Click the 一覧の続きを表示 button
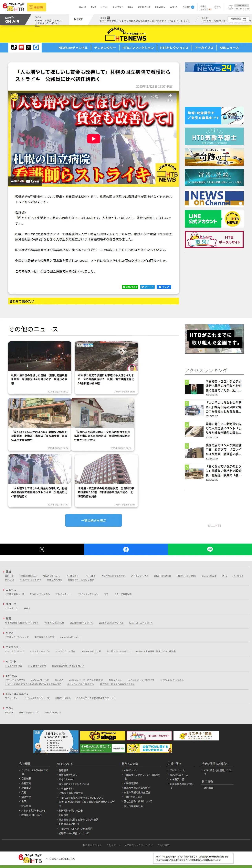Screen dimensions: 252x868 [x=94, y=520]
